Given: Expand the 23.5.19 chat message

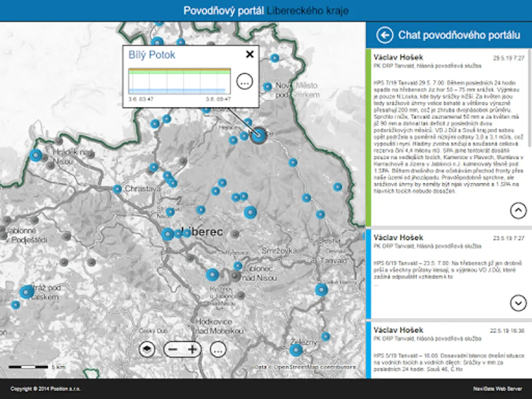Looking at the screenshot, I should coord(518,303).
